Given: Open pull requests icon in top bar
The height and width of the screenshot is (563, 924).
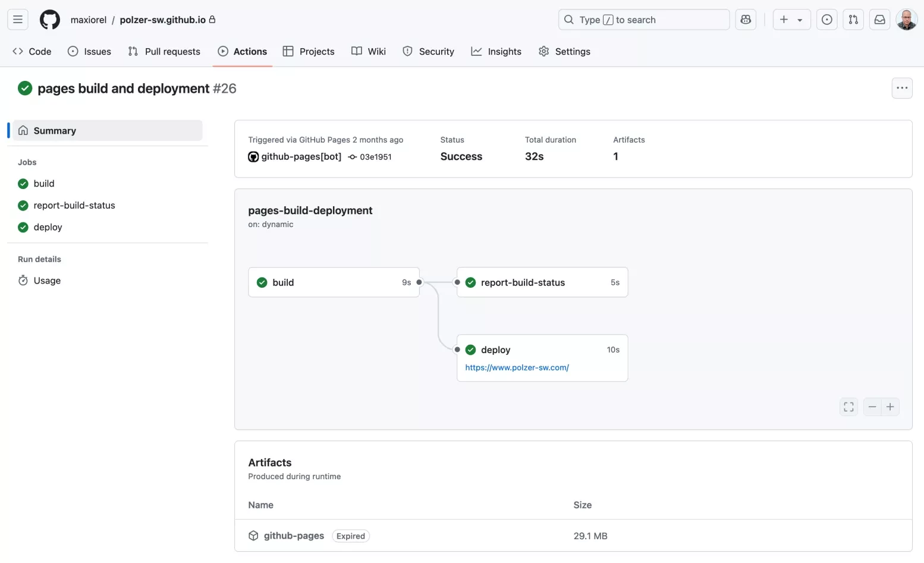Looking at the screenshot, I should tap(853, 20).
